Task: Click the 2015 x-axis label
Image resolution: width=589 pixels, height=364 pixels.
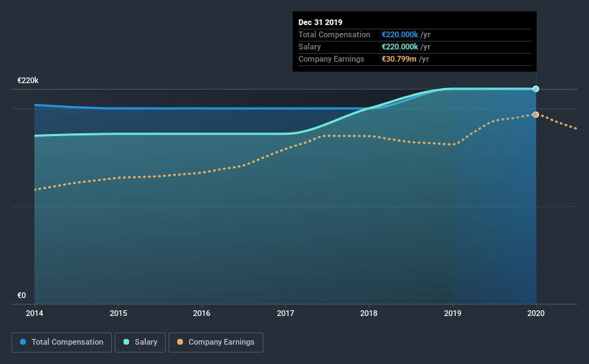Action: tap(118, 313)
